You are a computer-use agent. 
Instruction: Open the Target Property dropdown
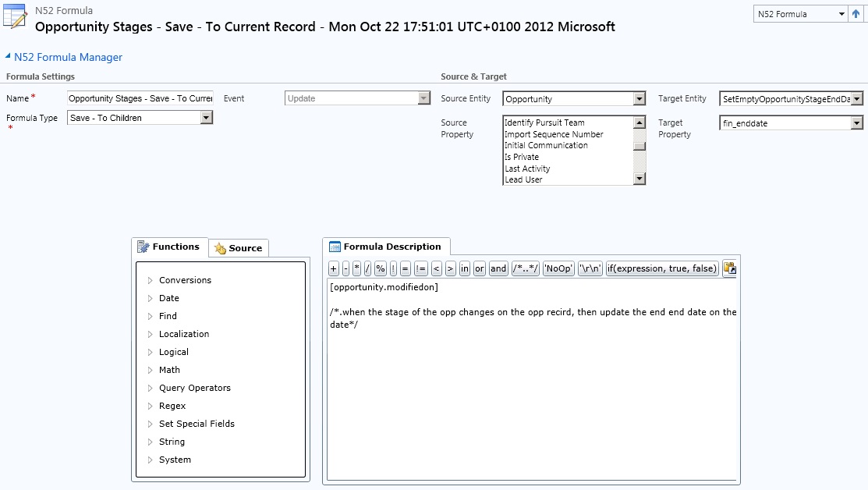(857, 123)
